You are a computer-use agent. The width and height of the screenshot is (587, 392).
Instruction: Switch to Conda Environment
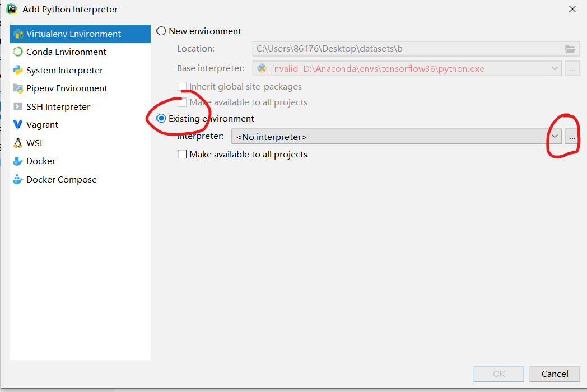80,52
